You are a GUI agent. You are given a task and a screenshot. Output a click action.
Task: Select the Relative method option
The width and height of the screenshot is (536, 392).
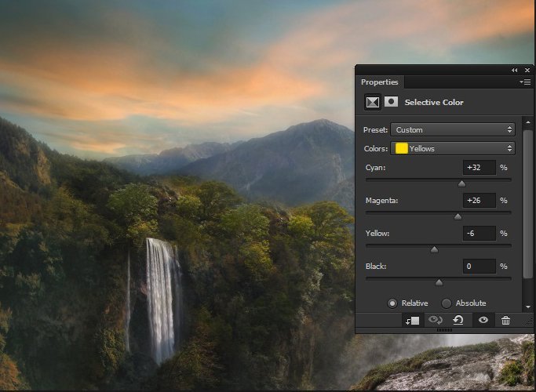tap(393, 303)
